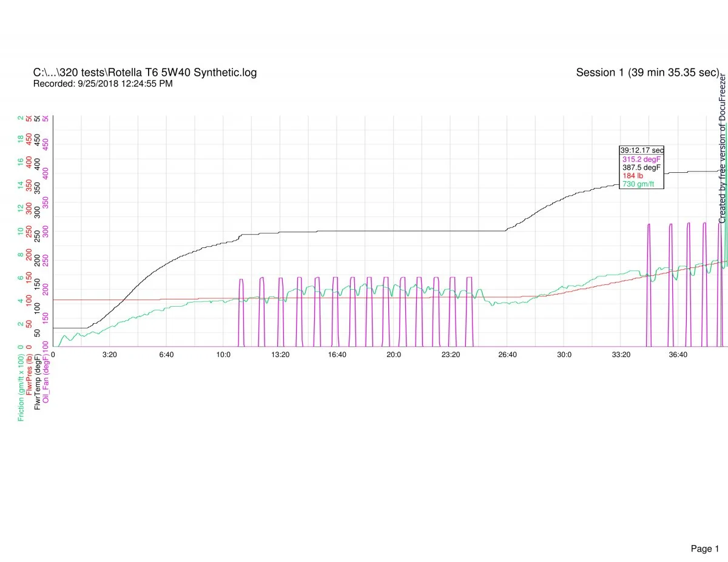Click the 33:20 time axis tick
This screenshot has width=728, height=562.
point(621,354)
